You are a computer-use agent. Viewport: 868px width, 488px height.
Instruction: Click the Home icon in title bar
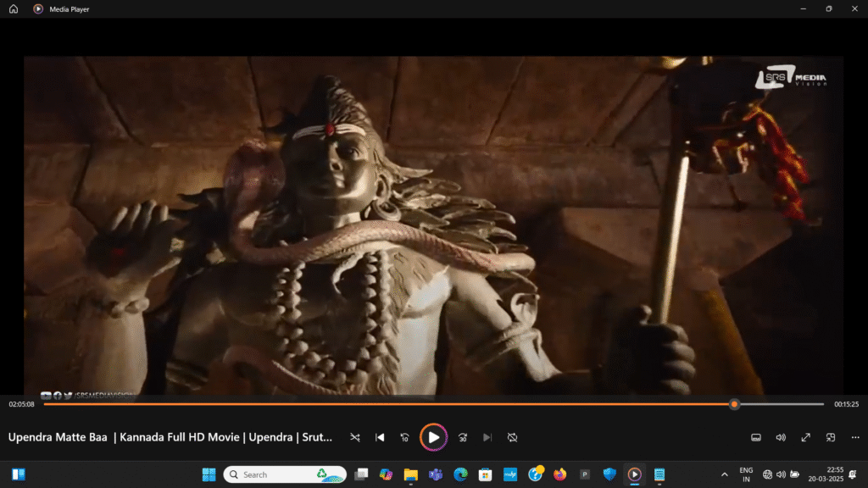click(x=14, y=8)
